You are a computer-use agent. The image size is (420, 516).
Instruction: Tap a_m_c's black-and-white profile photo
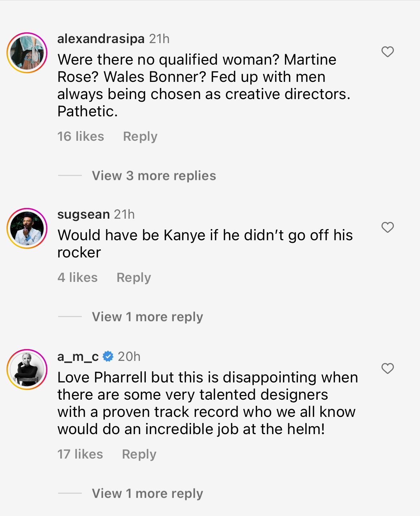(x=27, y=369)
